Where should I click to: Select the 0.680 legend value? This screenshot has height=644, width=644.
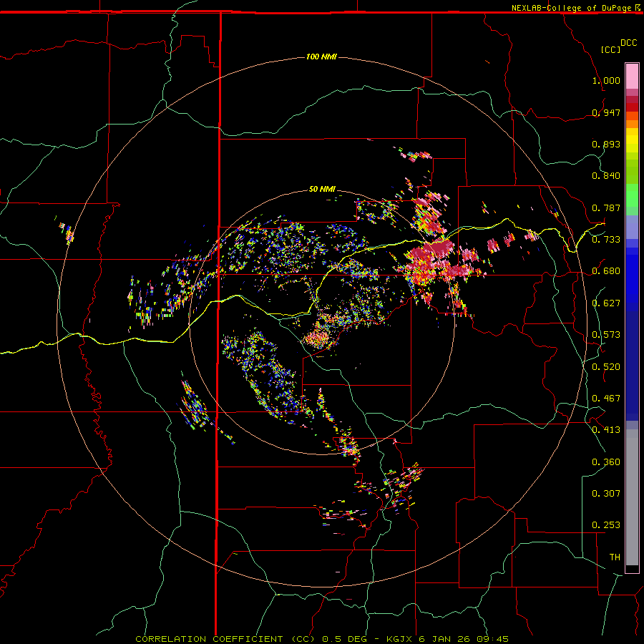pyautogui.click(x=606, y=271)
